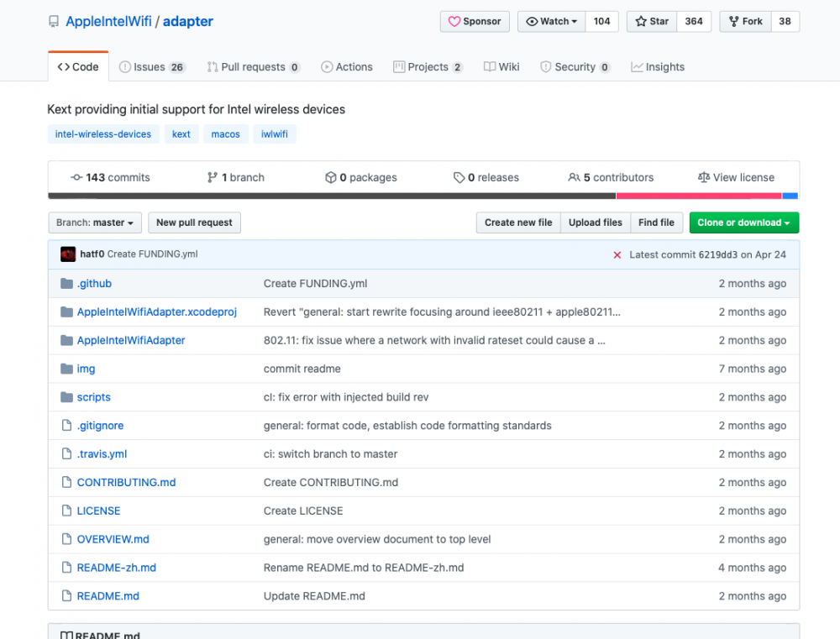840x639 pixels.
Task: Open the Pull requests tab
Action: (254, 67)
